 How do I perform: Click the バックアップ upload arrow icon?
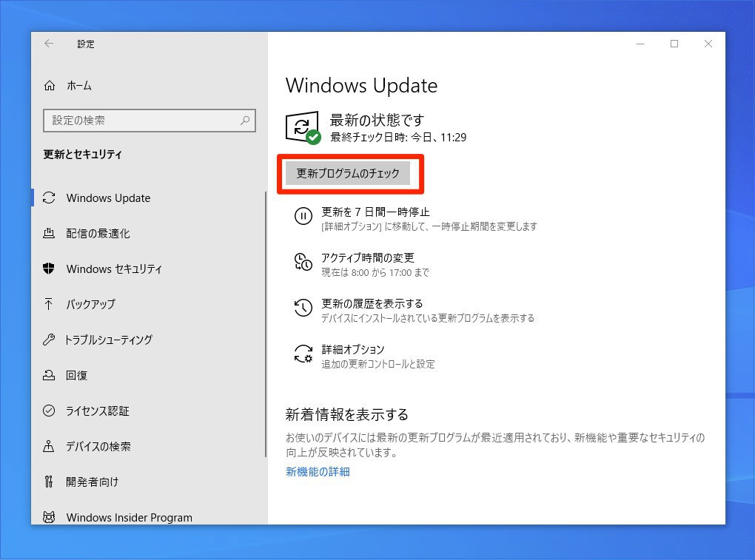pyautogui.click(x=49, y=304)
